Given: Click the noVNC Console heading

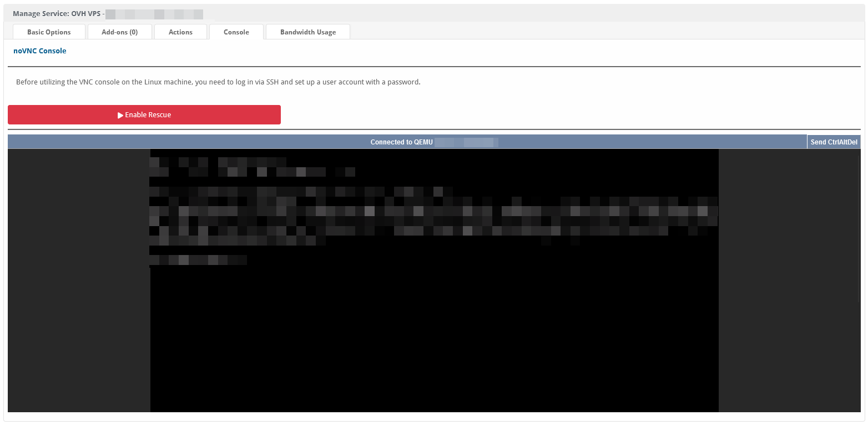Looking at the screenshot, I should click(39, 51).
